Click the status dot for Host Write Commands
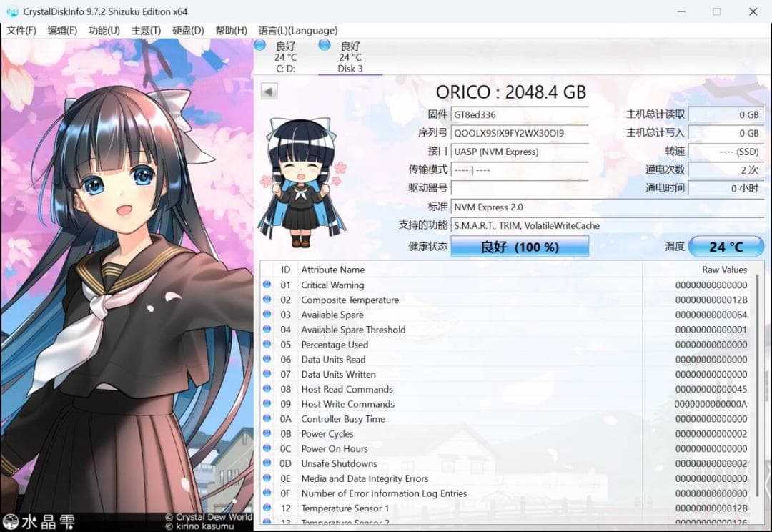Screen dimensions: 772x532 click(x=267, y=403)
